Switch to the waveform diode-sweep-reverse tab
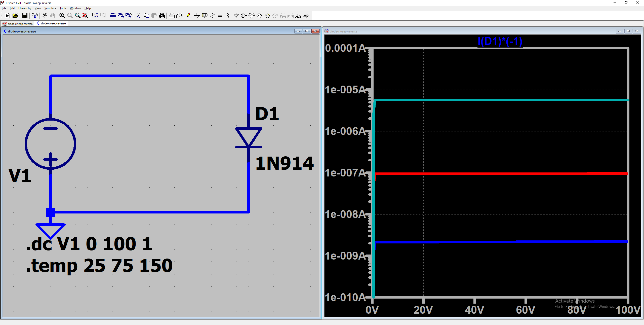This screenshot has width=644, height=325. (x=18, y=24)
